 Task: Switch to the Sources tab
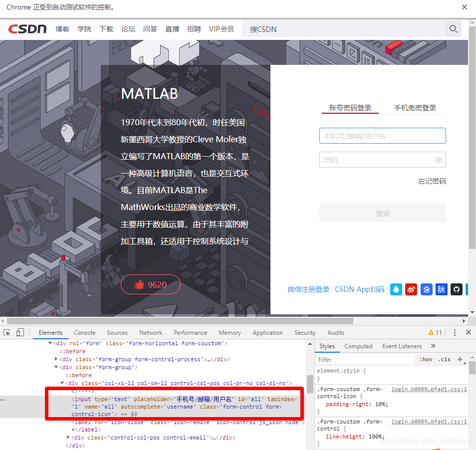tap(117, 333)
